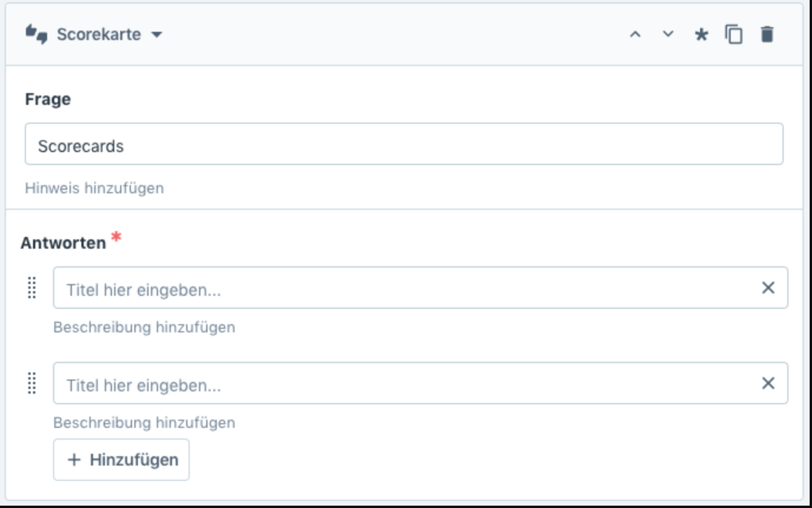Click the Scorekarte type label text
Screen dimensions: 812x508
(98, 35)
